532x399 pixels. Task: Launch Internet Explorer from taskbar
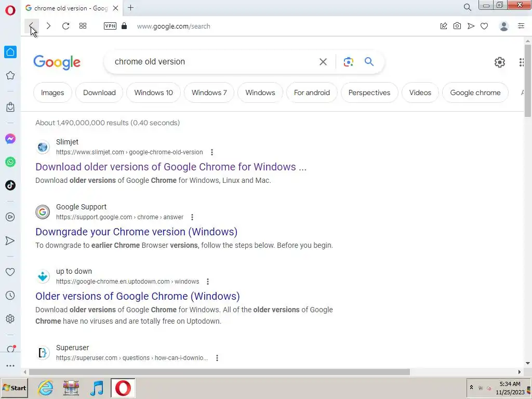pos(46,388)
